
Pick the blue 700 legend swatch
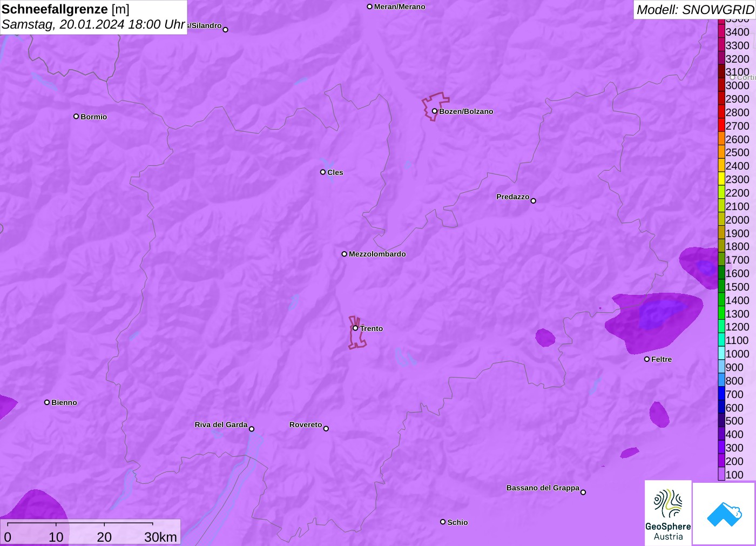pos(721,394)
